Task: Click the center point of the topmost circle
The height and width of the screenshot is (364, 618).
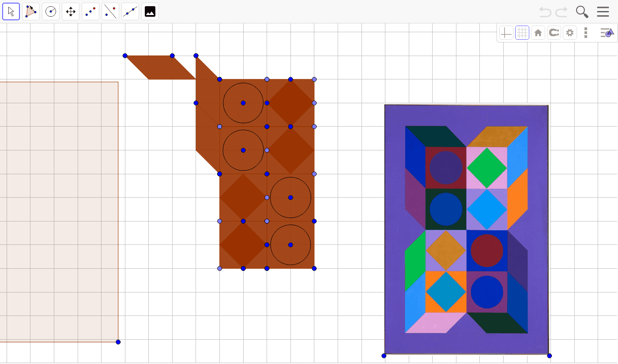Action: tap(243, 103)
